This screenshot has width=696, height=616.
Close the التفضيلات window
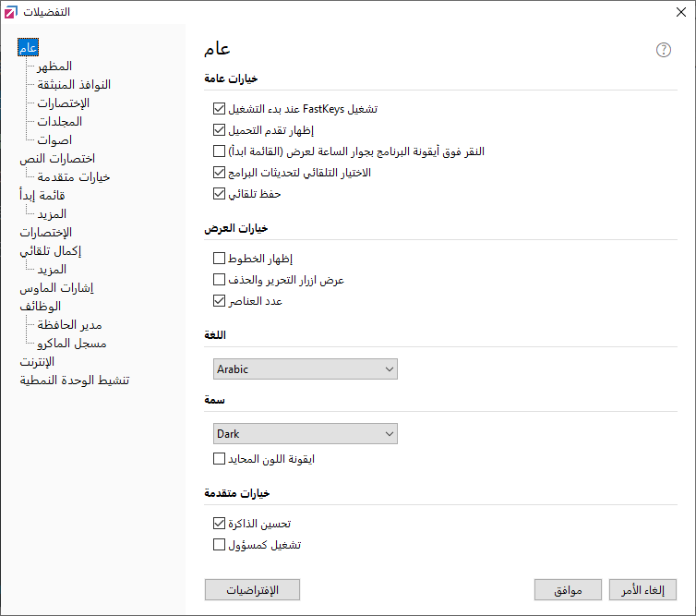(x=681, y=12)
